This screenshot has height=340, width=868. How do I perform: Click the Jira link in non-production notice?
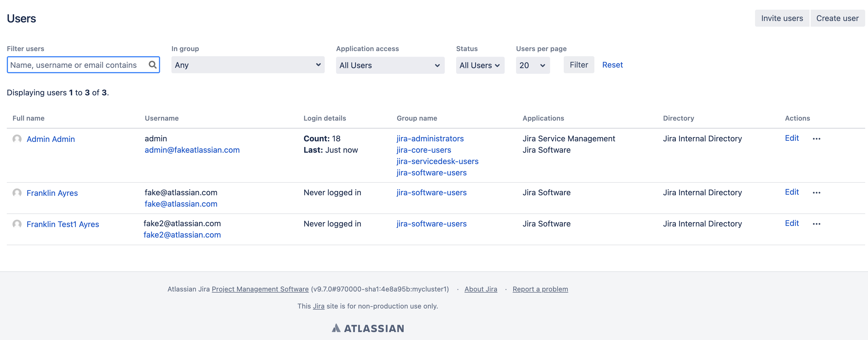pyautogui.click(x=318, y=306)
